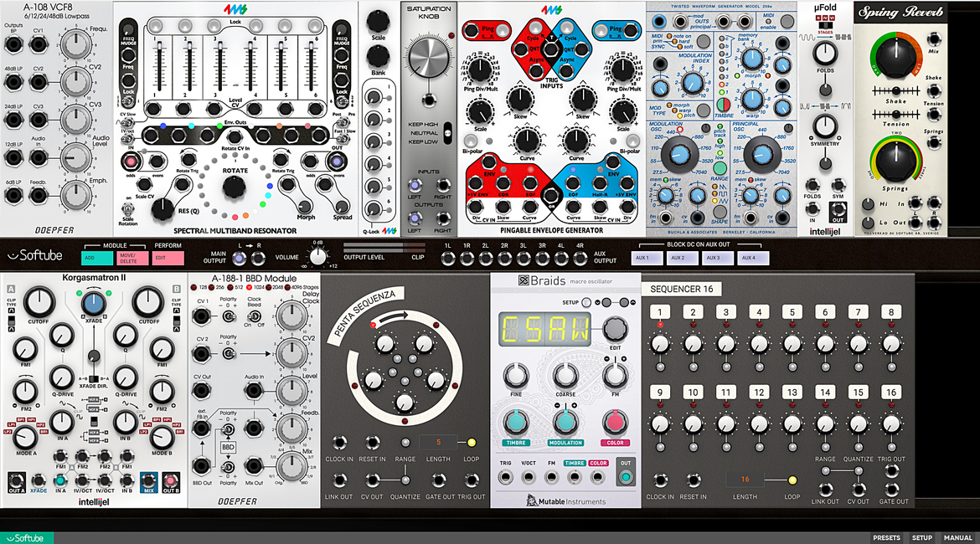This screenshot has height=544, width=980.
Task: Click the Korgasmatron II MIX output jack
Action: [x=148, y=480]
